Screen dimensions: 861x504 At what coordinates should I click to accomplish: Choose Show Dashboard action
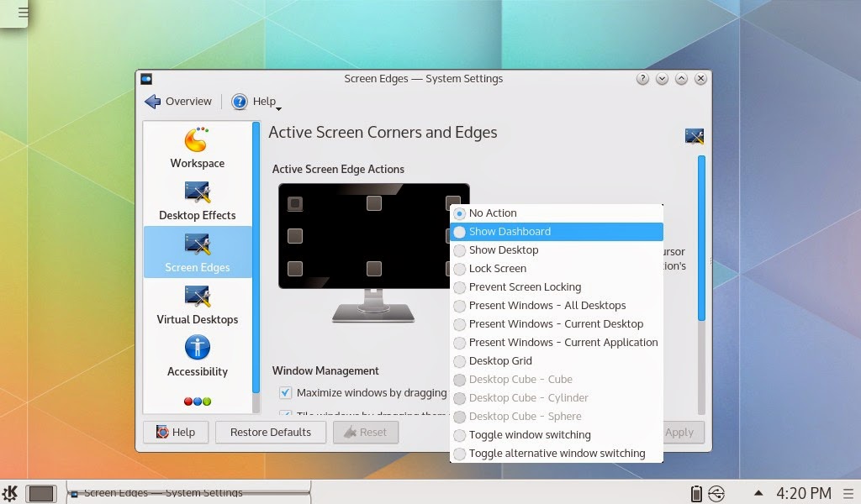557,232
